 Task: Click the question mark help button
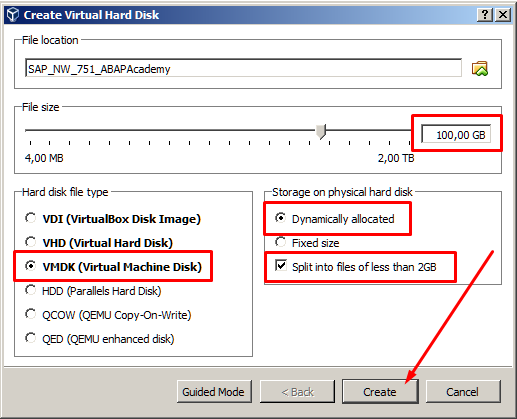point(485,15)
